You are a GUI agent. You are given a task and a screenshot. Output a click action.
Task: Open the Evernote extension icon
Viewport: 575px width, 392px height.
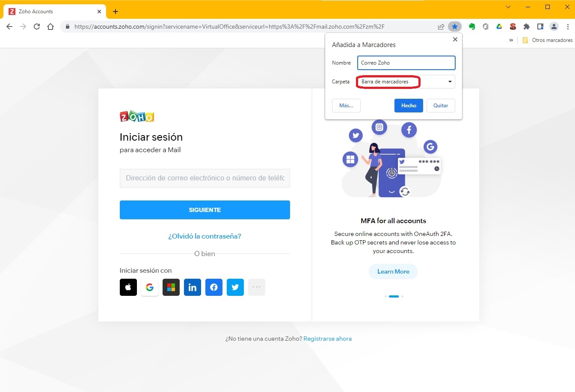(x=472, y=27)
